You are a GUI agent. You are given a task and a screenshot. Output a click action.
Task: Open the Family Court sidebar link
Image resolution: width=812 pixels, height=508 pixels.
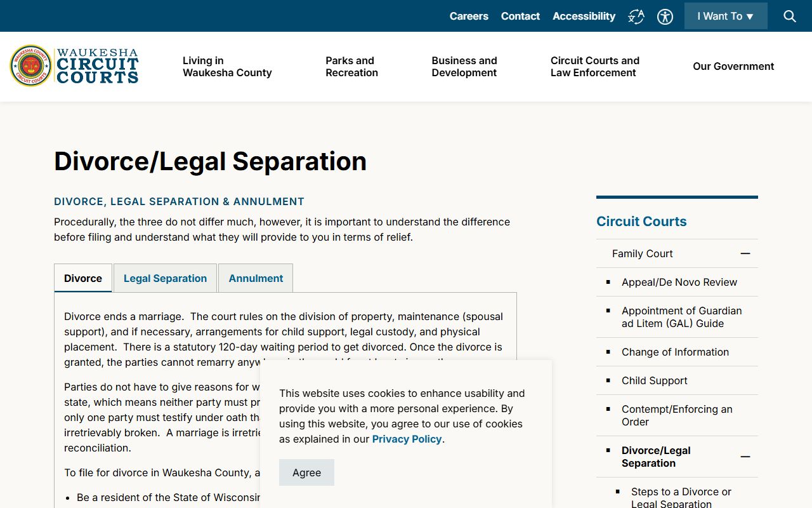point(643,253)
